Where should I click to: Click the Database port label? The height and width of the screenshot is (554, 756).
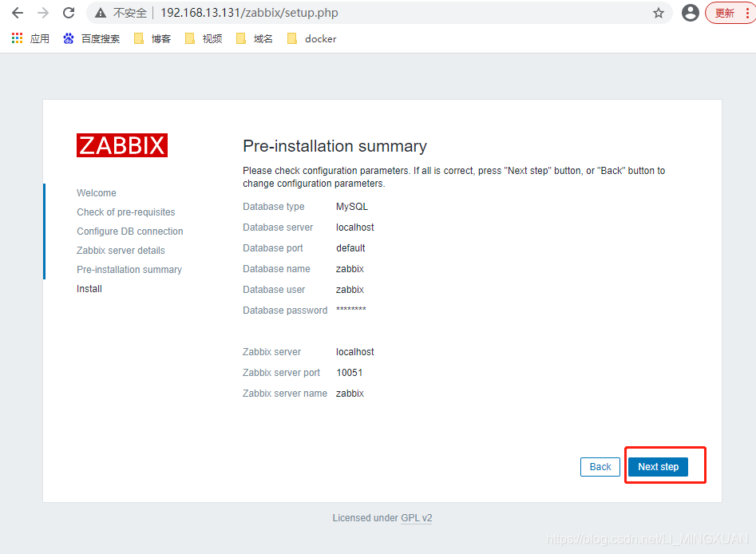pos(273,247)
